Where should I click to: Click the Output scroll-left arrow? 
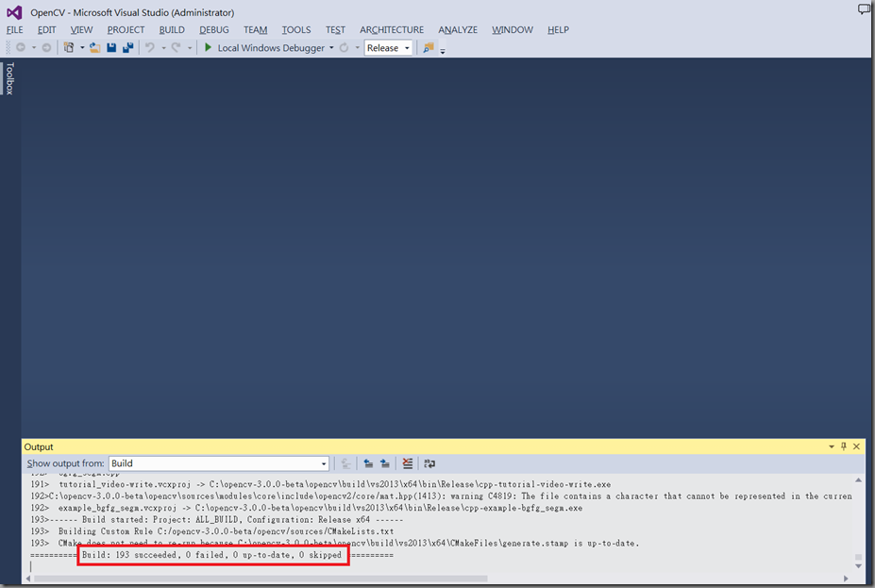click(28, 579)
